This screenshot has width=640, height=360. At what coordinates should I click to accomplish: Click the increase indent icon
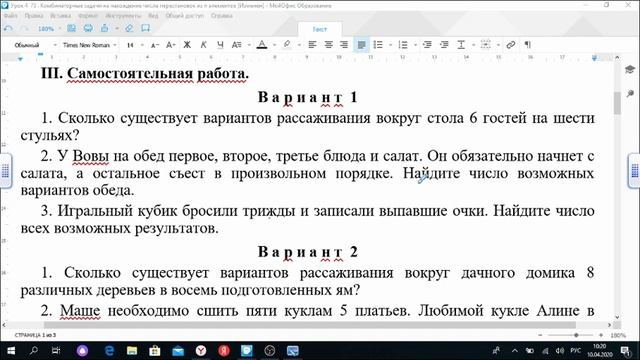click(444, 45)
